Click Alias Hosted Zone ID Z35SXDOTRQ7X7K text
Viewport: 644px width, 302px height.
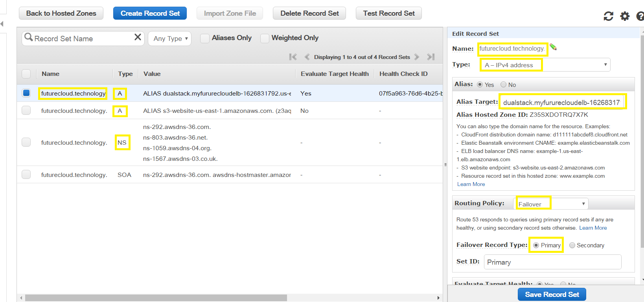(x=522, y=115)
